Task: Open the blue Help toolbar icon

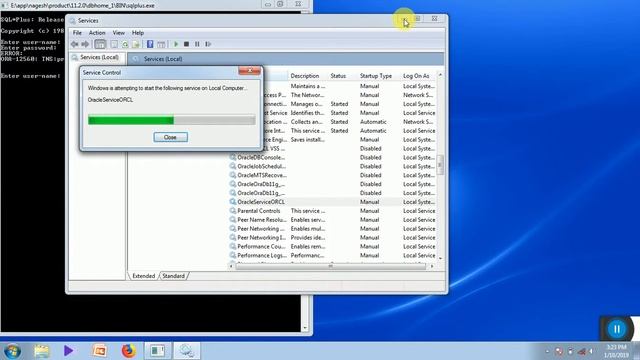Action: (150, 44)
